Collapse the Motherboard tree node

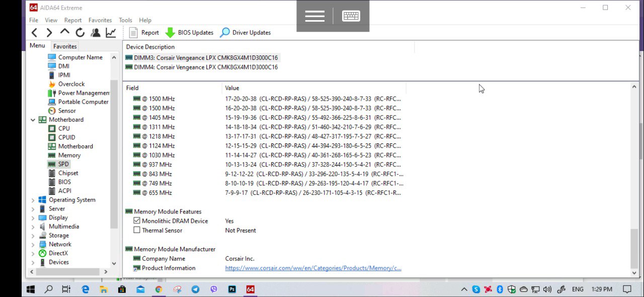click(33, 120)
